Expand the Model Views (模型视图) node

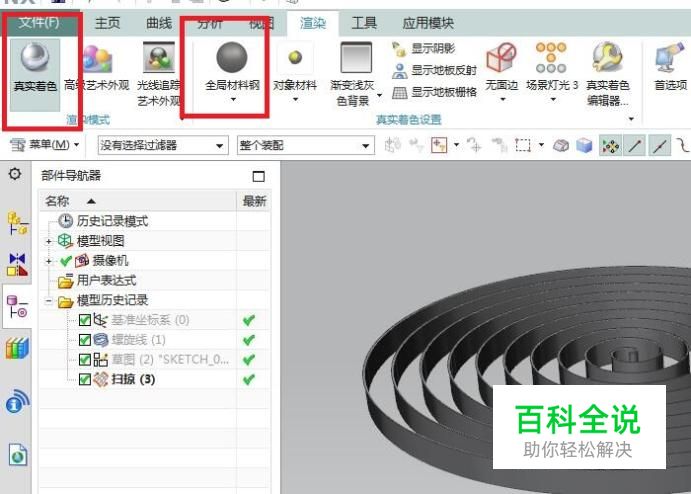pyautogui.click(x=49, y=241)
